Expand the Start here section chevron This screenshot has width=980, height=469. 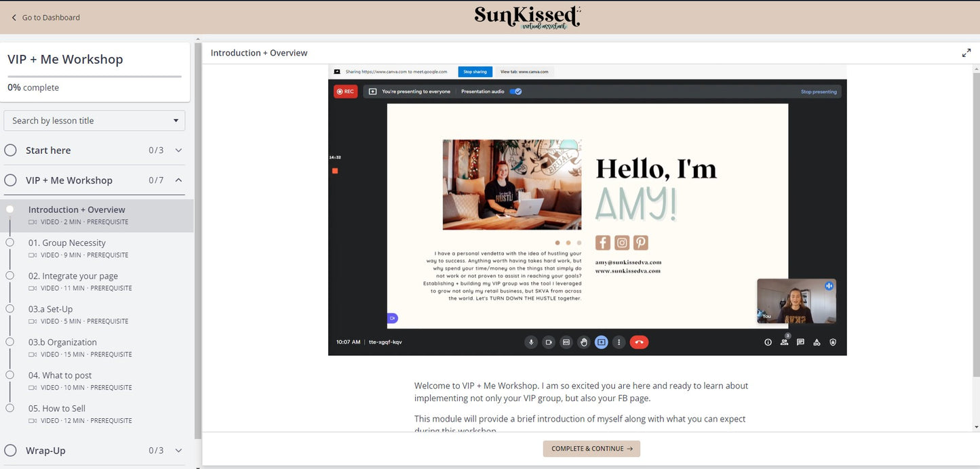pyautogui.click(x=178, y=150)
